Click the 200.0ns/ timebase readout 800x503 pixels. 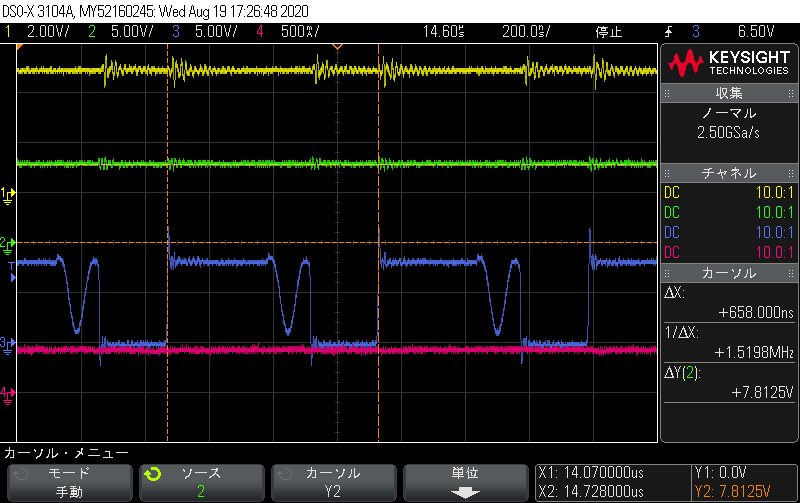pyautogui.click(x=526, y=32)
